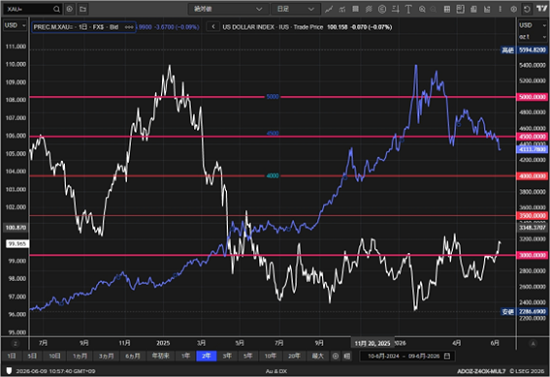The width and height of the screenshot is (550, 377).
Task: Select the 3ヵ月 range tab
Action: (106, 356)
